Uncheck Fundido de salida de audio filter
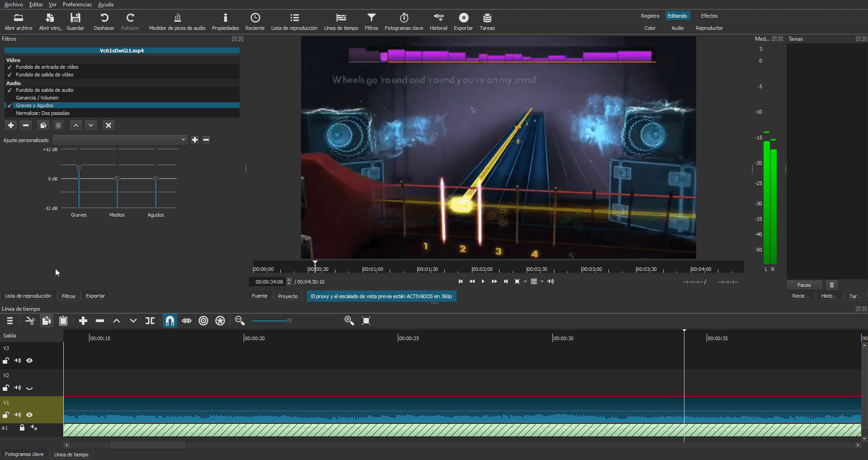 click(x=9, y=90)
